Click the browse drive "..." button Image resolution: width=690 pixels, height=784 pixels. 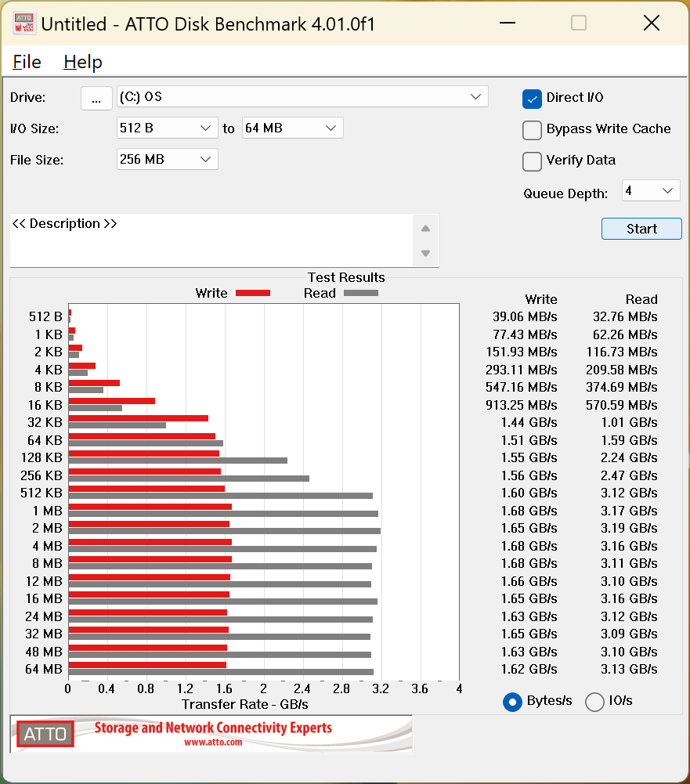point(96,97)
